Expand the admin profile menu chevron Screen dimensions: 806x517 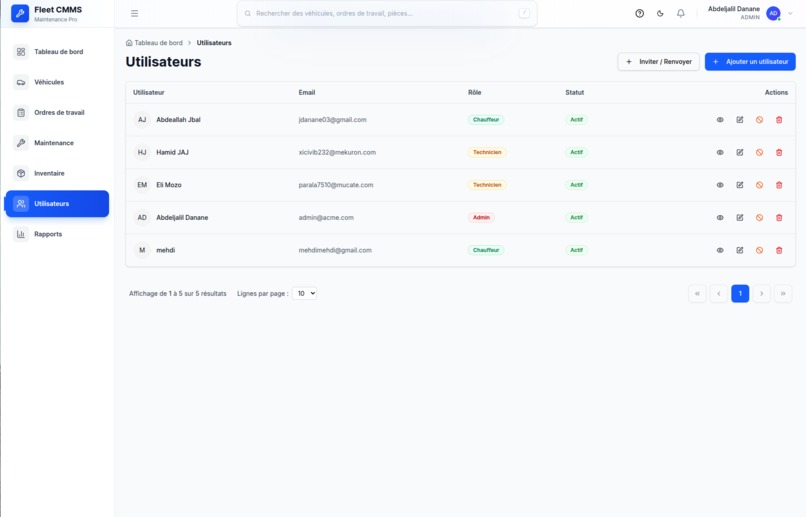point(790,13)
